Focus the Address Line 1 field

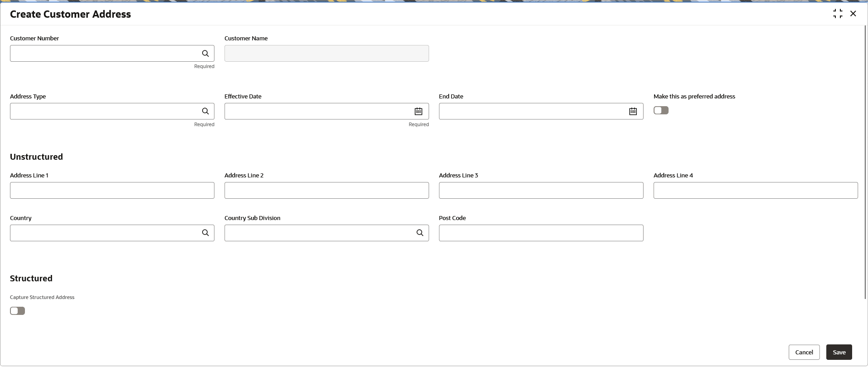[112, 191]
